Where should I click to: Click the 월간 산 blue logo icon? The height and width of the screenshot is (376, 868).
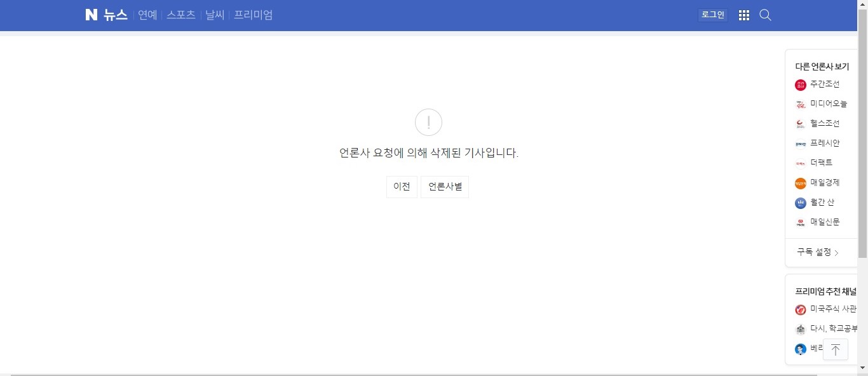800,203
